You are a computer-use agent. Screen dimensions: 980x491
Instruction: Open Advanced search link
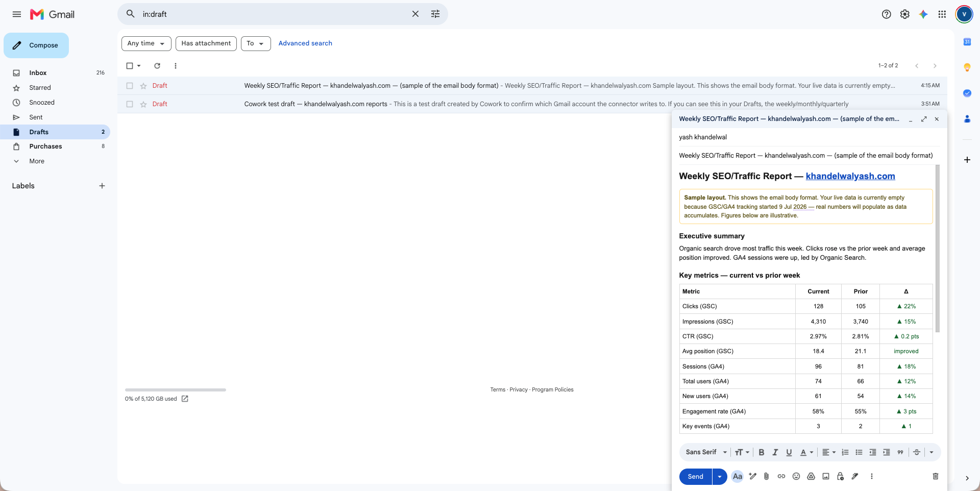[305, 43]
